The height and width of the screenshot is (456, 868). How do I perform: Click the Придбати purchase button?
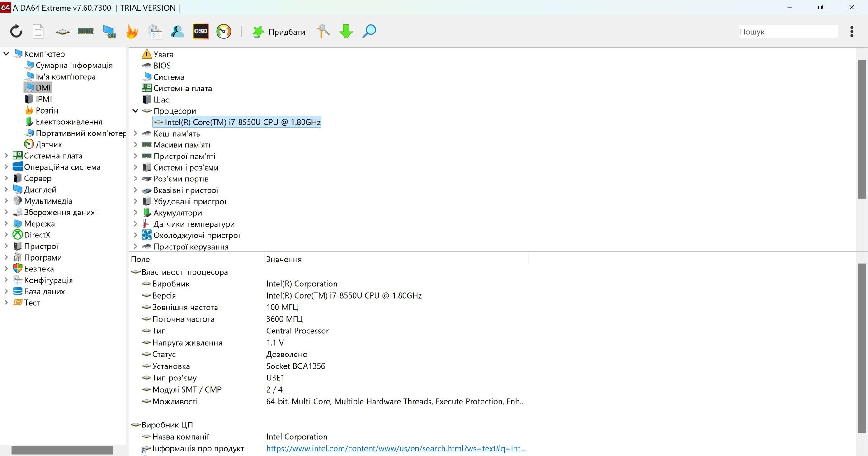tap(287, 32)
